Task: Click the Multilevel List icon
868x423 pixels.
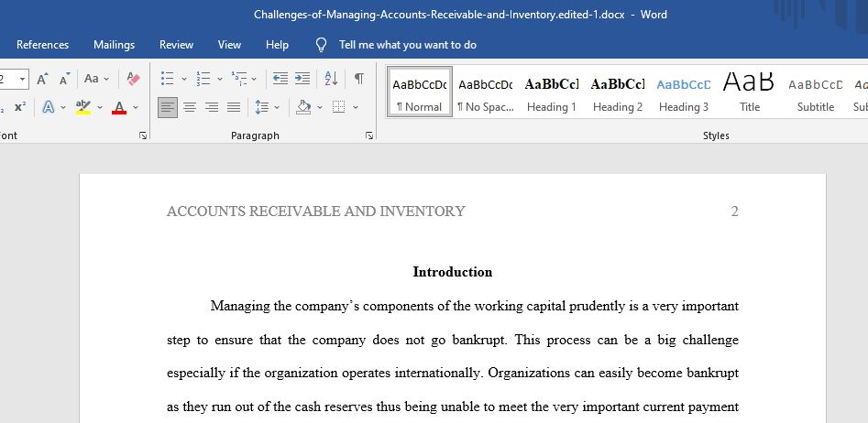Action: [x=239, y=79]
